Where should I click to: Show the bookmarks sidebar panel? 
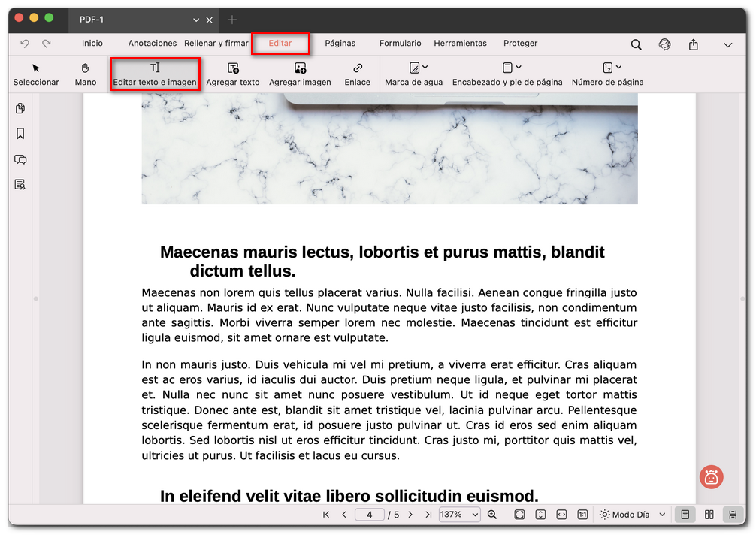pos(20,134)
